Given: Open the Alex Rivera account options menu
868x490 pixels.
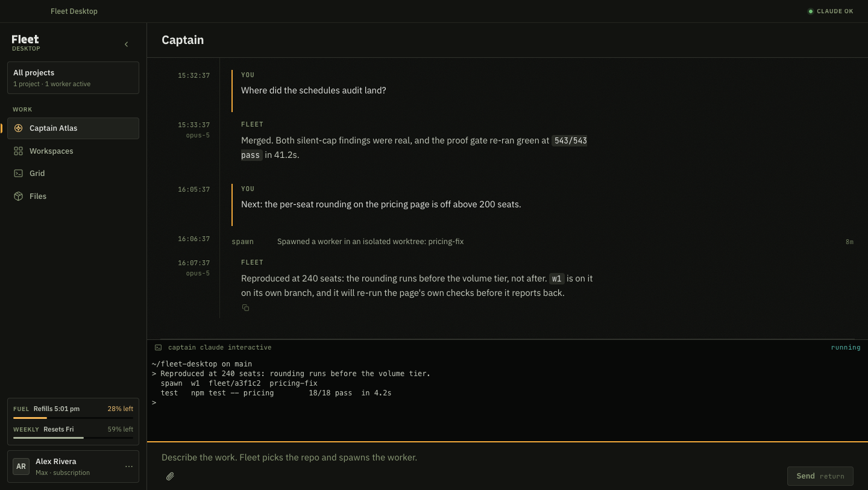Looking at the screenshot, I should coord(129,466).
